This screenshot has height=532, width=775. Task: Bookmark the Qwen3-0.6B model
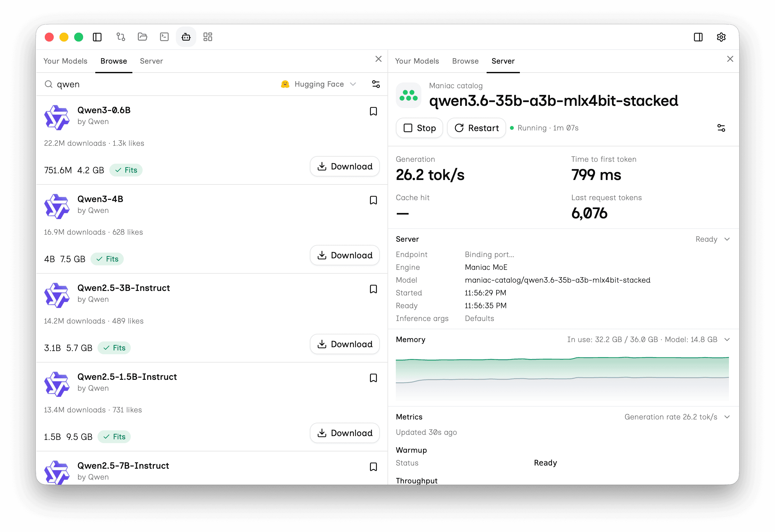(373, 111)
